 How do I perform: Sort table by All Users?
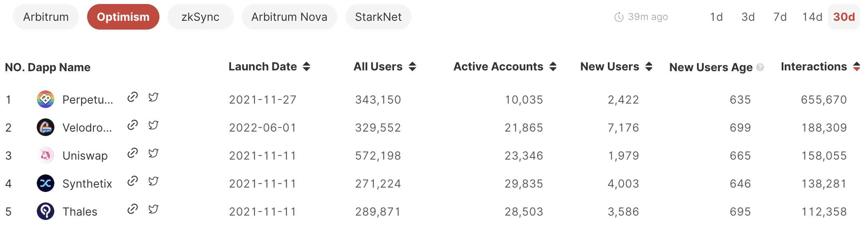(x=412, y=66)
